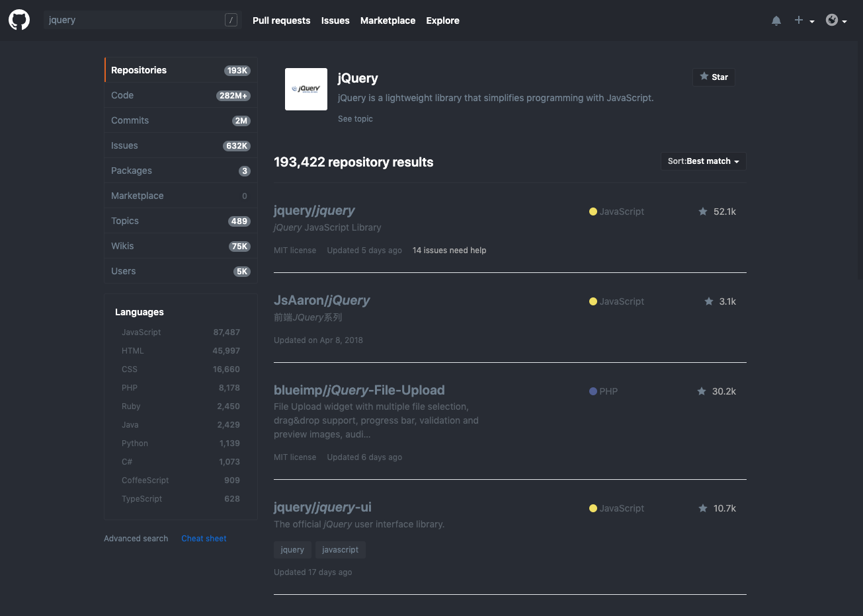The width and height of the screenshot is (863, 616).
Task: Open the Sort: Best match dropdown
Action: coord(703,161)
